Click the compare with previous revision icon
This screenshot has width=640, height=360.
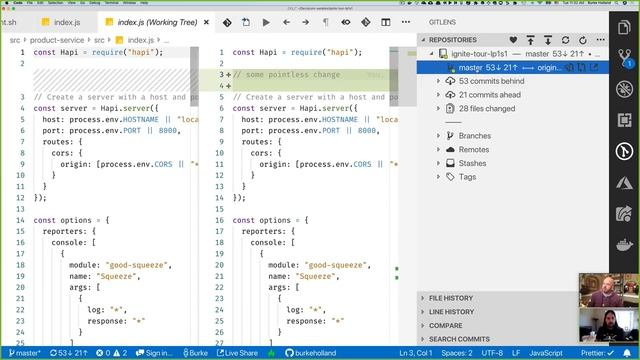[346, 22]
